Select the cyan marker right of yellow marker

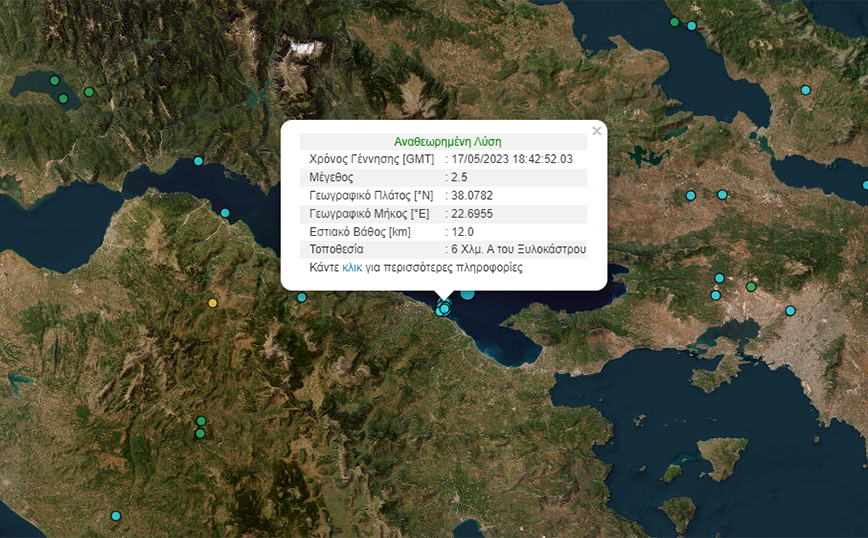point(301,297)
